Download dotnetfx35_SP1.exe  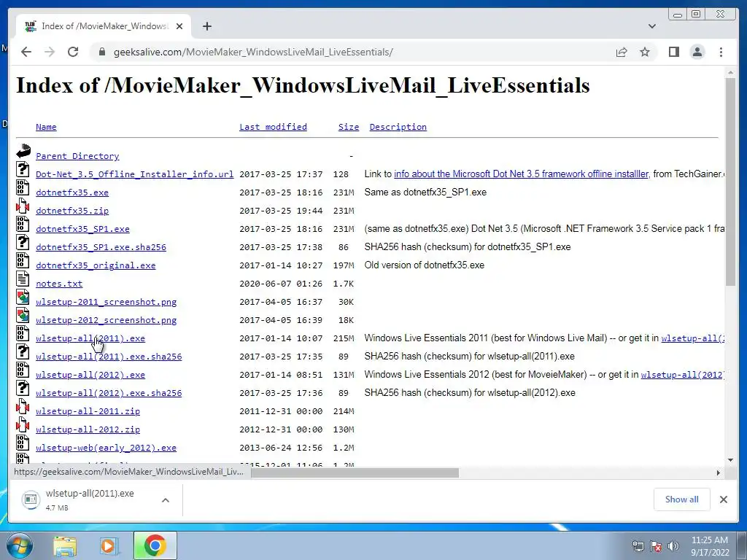tap(82, 229)
